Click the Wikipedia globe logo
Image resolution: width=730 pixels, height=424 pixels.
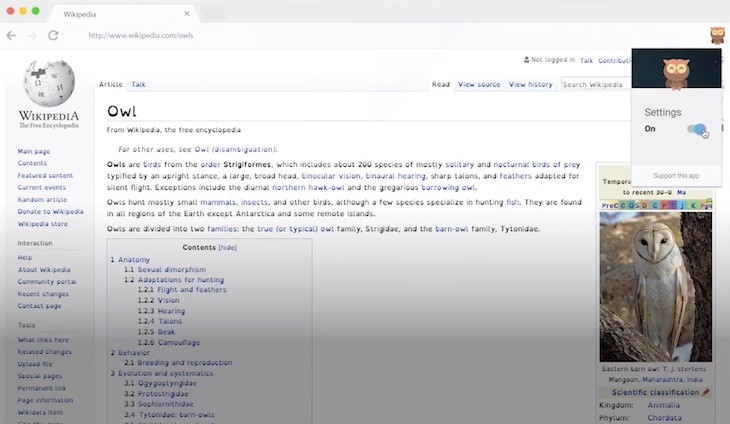click(48, 87)
